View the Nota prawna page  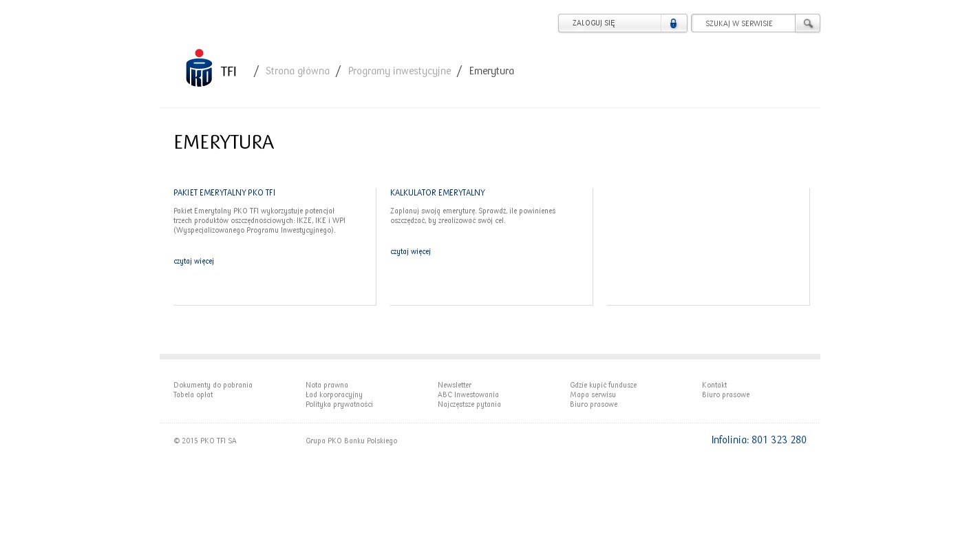click(327, 385)
